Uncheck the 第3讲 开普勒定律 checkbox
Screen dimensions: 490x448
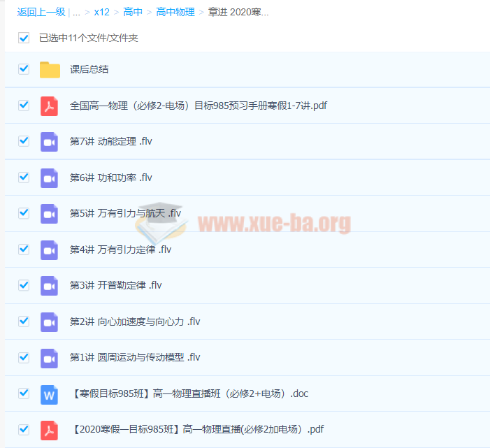coord(24,284)
